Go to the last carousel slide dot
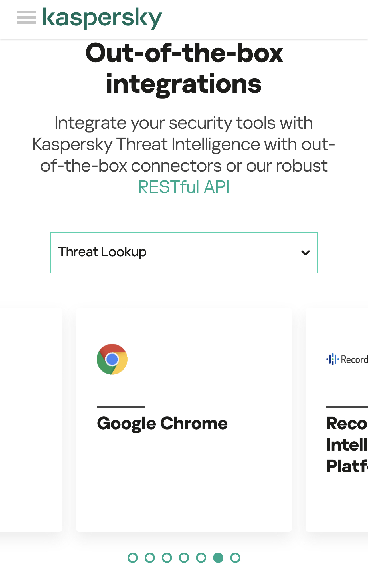The height and width of the screenshot is (588, 368). (235, 558)
